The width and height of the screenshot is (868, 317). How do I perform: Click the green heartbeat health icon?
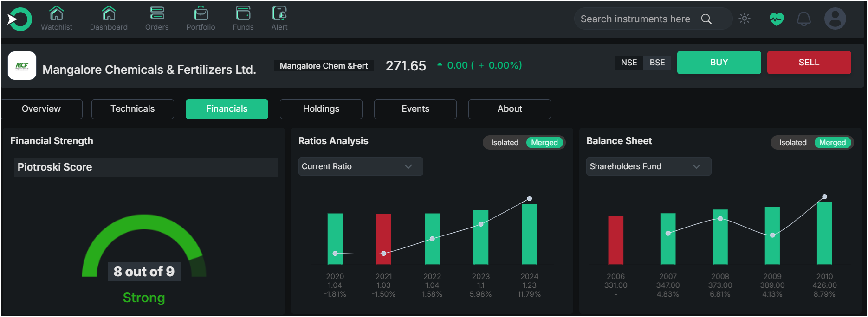pyautogui.click(x=777, y=19)
